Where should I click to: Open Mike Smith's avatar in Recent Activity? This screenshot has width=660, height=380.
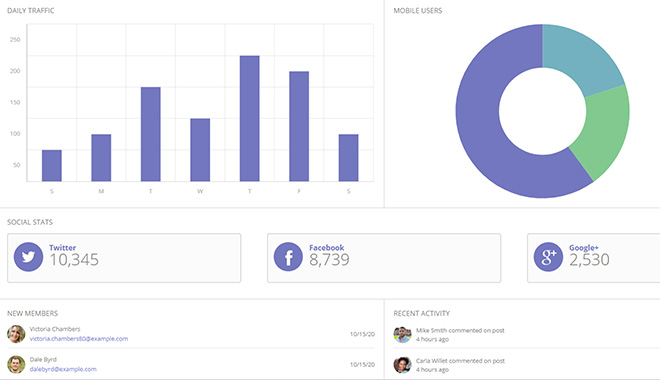(x=402, y=335)
